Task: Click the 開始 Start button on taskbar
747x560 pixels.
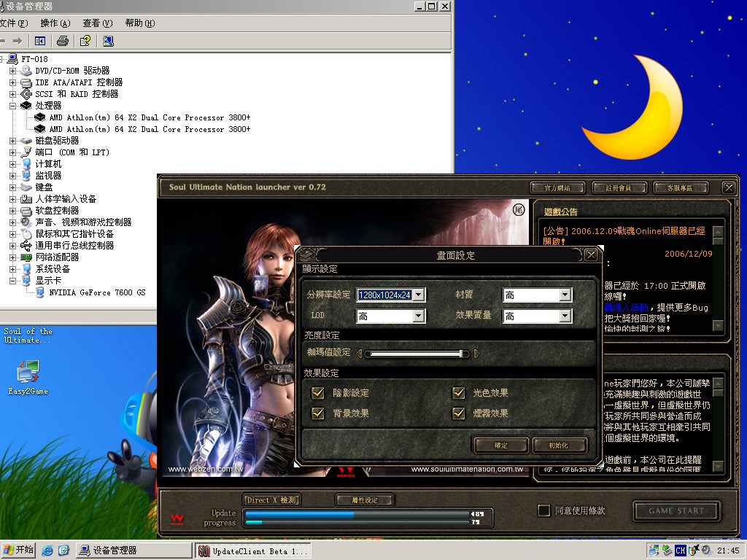Action: pos(18,551)
